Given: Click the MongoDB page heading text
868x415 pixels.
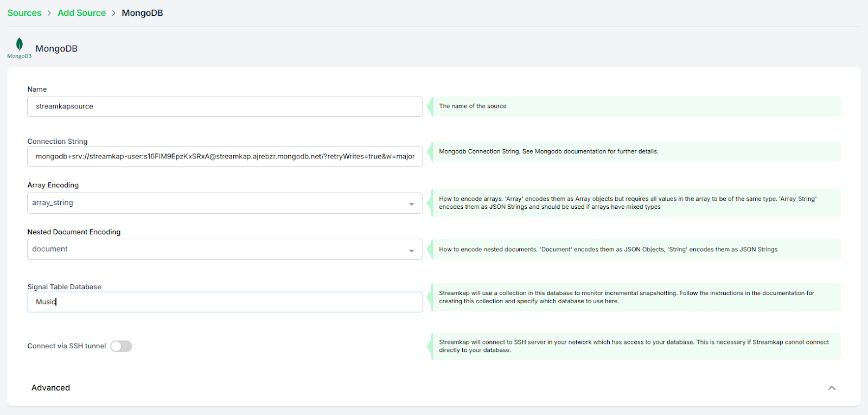Looking at the screenshot, I should tap(56, 49).
